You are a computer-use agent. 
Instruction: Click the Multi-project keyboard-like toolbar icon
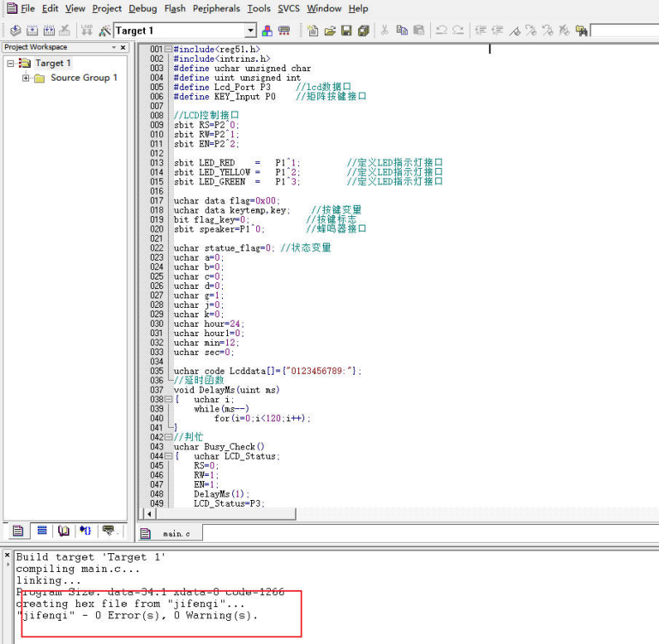tap(285, 30)
